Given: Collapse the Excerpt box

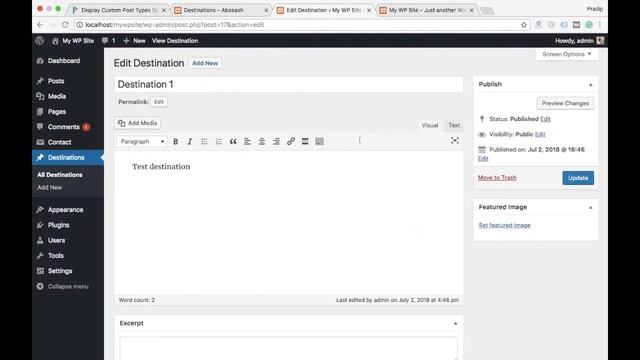Looking at the screenshot, I should click(x=456, y=323).
